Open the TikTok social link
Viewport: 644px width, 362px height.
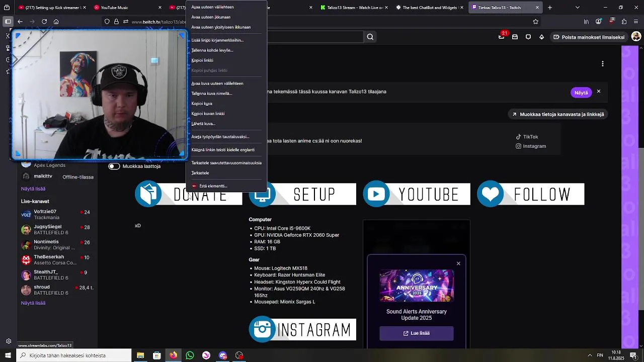coord(527,137)
